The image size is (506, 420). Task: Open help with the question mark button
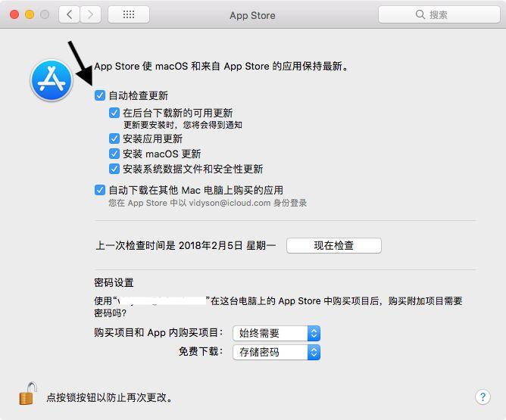coord(483,397)
